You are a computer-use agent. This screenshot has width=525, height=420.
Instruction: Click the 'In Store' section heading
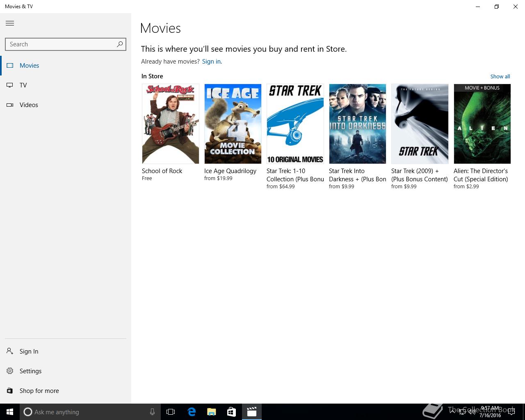click(152, 76)
